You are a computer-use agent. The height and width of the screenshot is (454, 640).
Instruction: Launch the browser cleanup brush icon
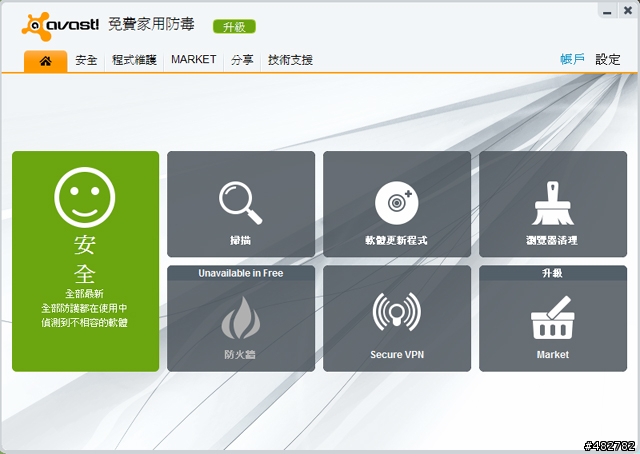click(553, 203)
